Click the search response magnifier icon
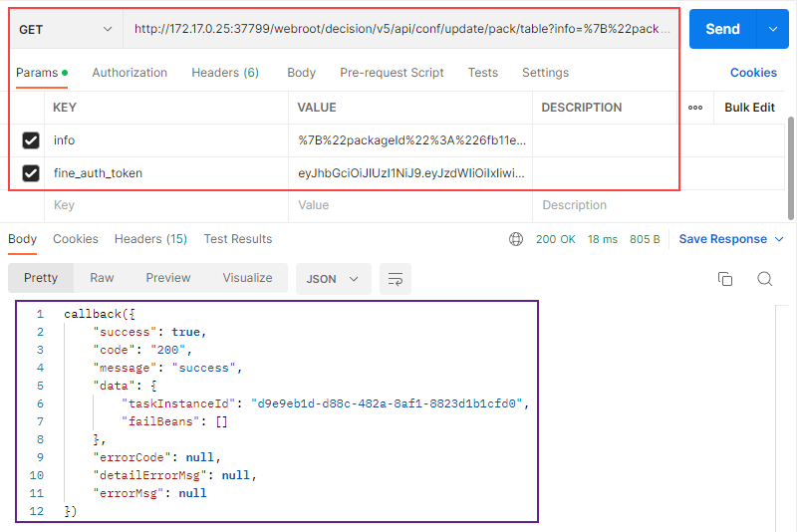This screenshot has height=532, width=798. [x=764, y=279]
